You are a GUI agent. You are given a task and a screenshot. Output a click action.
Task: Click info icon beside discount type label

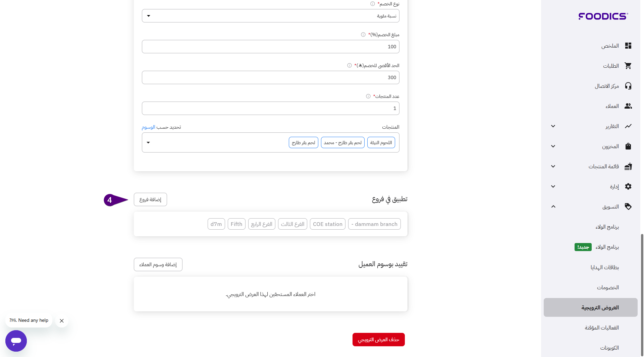372,4
